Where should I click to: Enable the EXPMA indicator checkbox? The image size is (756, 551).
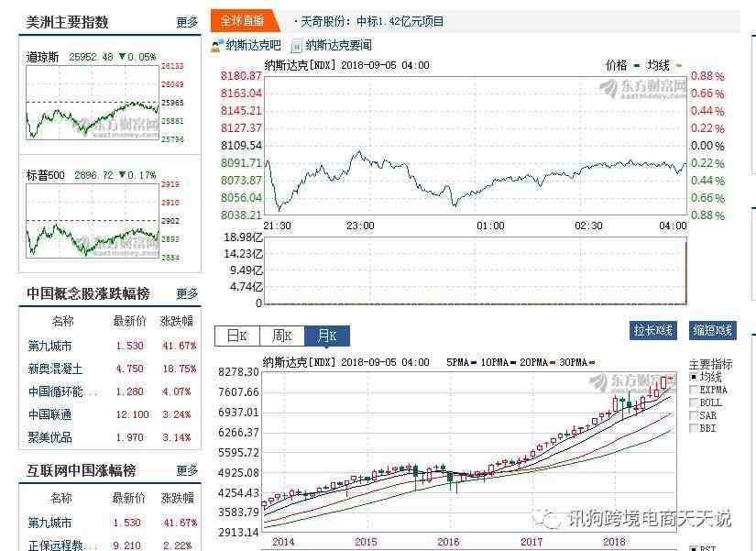click(693, 391)
